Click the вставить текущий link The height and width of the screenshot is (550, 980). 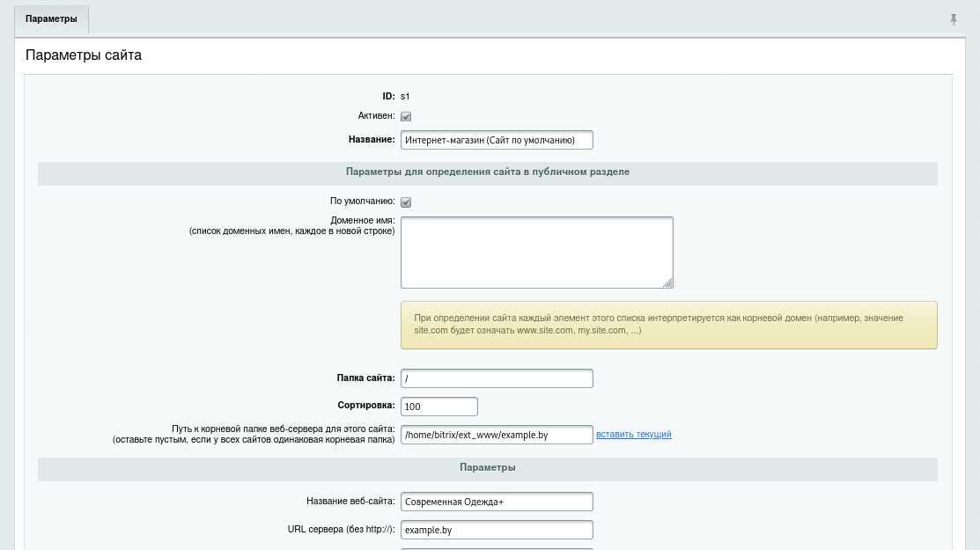633,435
